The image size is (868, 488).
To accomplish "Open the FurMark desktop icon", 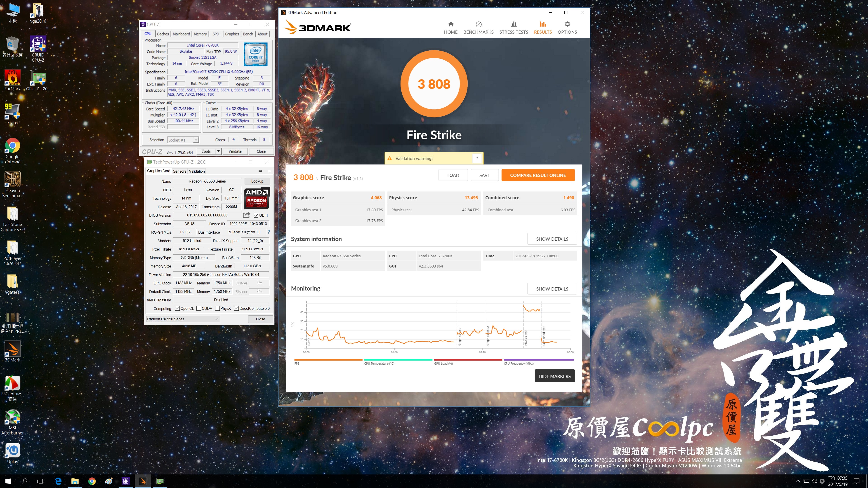I will [12, 80].
